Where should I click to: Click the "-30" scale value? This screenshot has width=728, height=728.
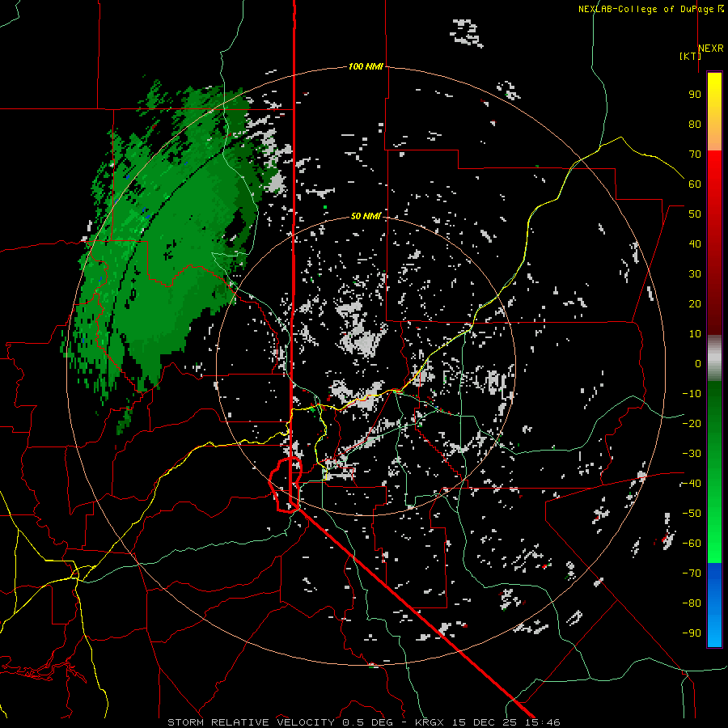pyautogui.click(x=692, y=454)
